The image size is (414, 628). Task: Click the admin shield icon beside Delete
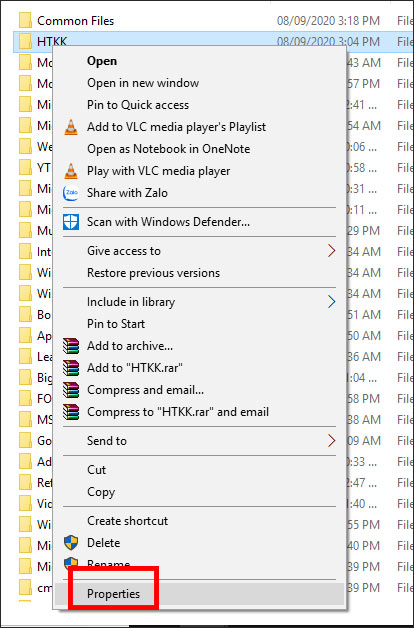pos(71,543)
